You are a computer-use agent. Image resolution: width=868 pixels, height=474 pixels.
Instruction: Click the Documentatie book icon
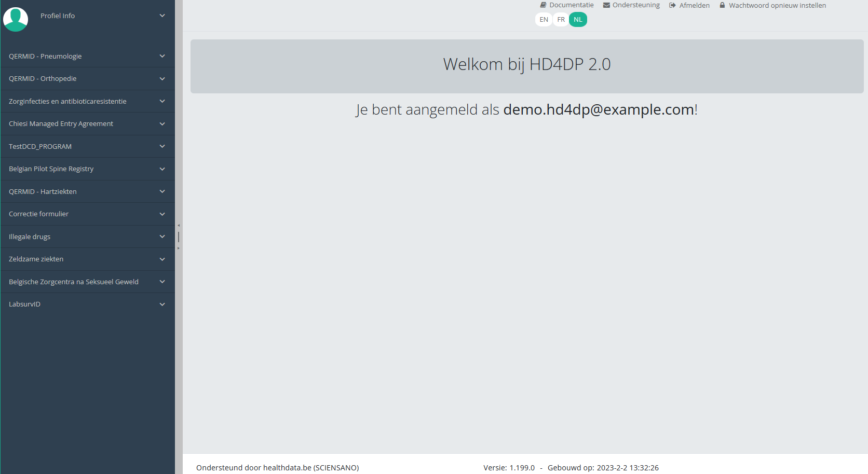point(543,5)
